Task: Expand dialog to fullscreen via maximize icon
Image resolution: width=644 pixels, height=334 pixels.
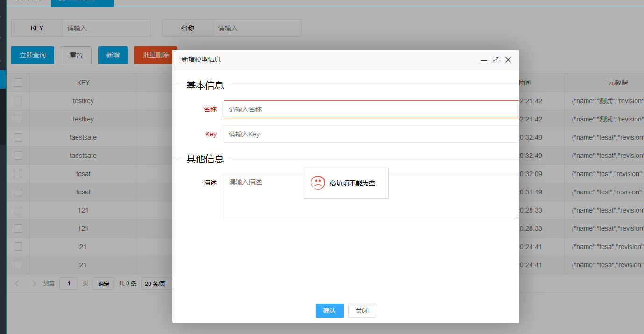Action: coord(495,60)
